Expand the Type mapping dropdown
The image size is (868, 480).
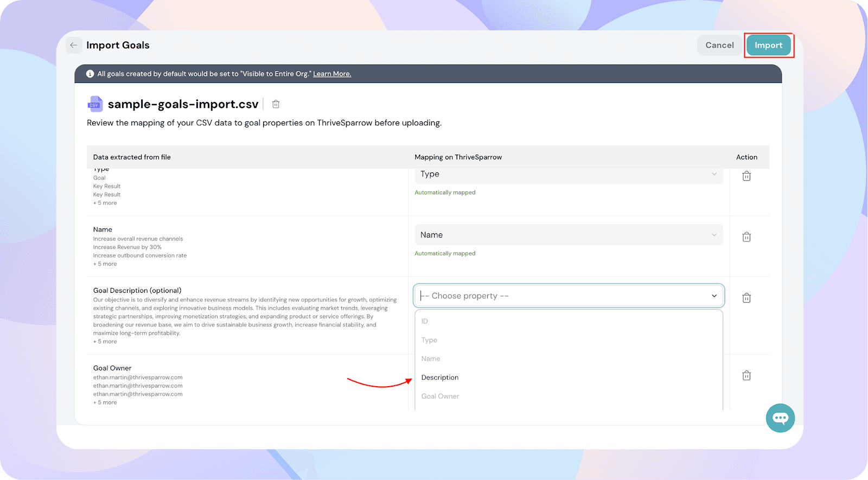pyautogui.click(x=569, y=174)
